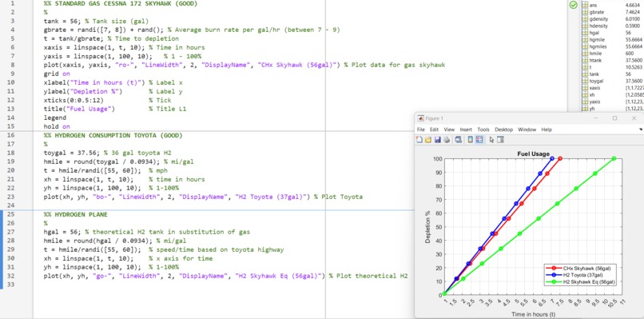Open the File menu in Figure 1
The image size is (644, 319).
(x=420, y=130)
